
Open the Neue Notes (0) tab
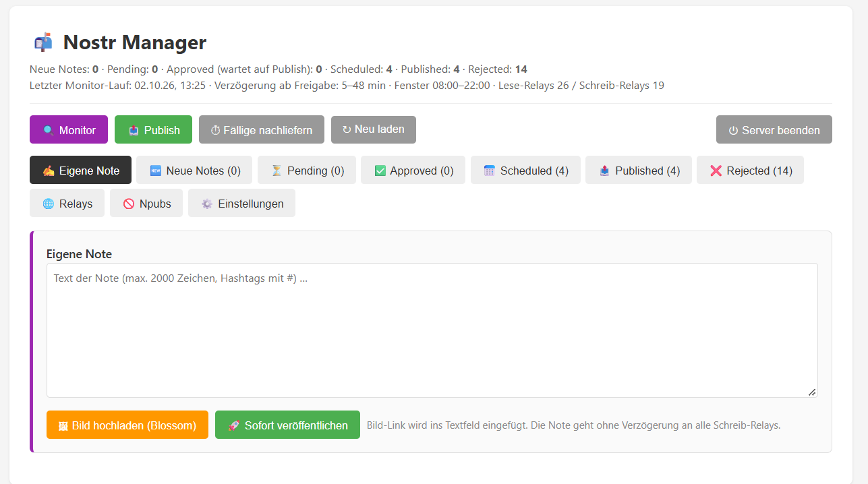pos(194,170)
